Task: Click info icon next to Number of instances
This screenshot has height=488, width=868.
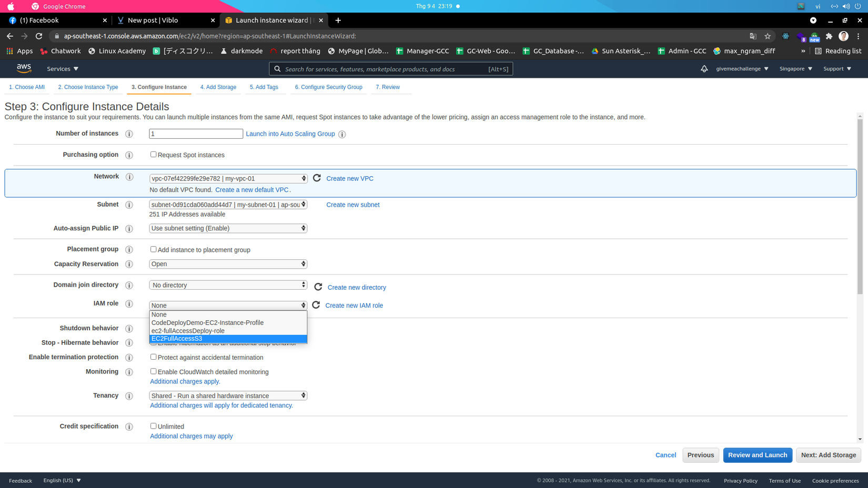Action: pyautogui.click(x=129, y=134)
